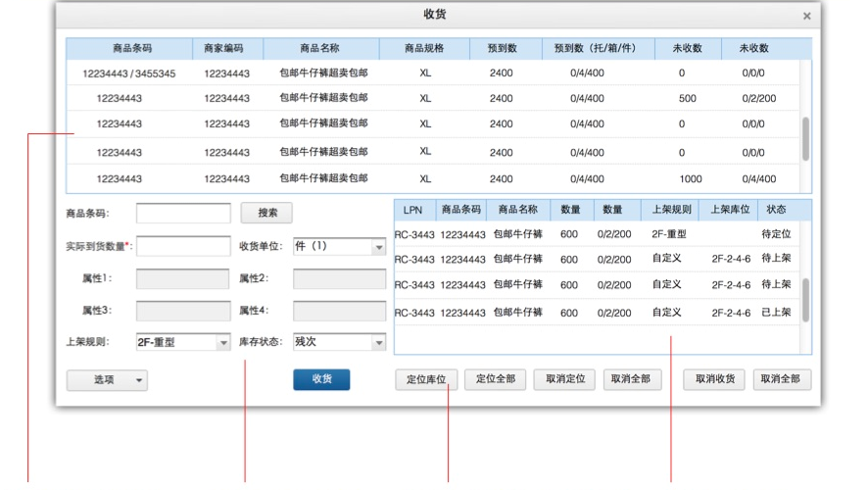Screen dimensions: 868x490
Task: Click 取消全部 next to 取消定位
Action: tap(632, 379)
